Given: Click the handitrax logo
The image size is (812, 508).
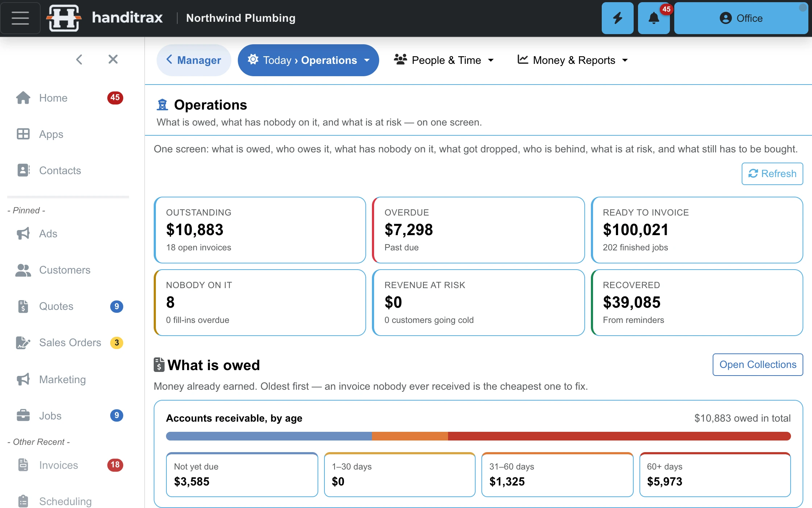Looking at the screenshot, I should point(105,18).
